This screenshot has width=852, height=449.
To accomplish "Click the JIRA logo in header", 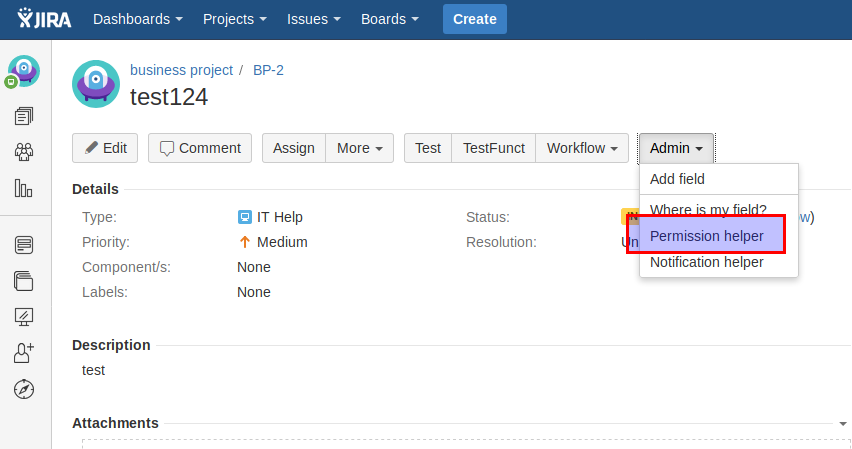I will 44,18.
